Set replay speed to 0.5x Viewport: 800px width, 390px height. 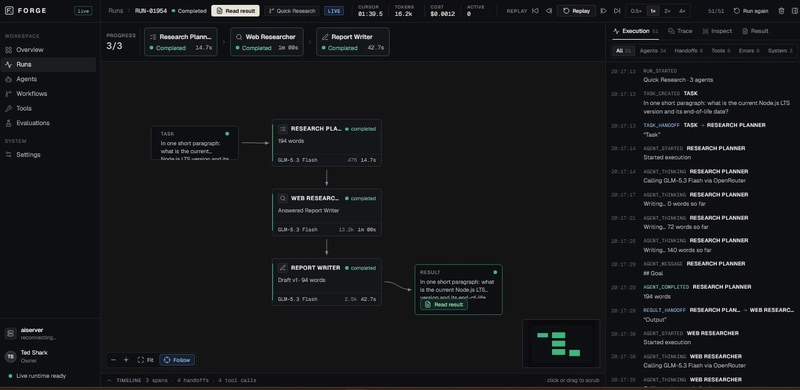636,11
